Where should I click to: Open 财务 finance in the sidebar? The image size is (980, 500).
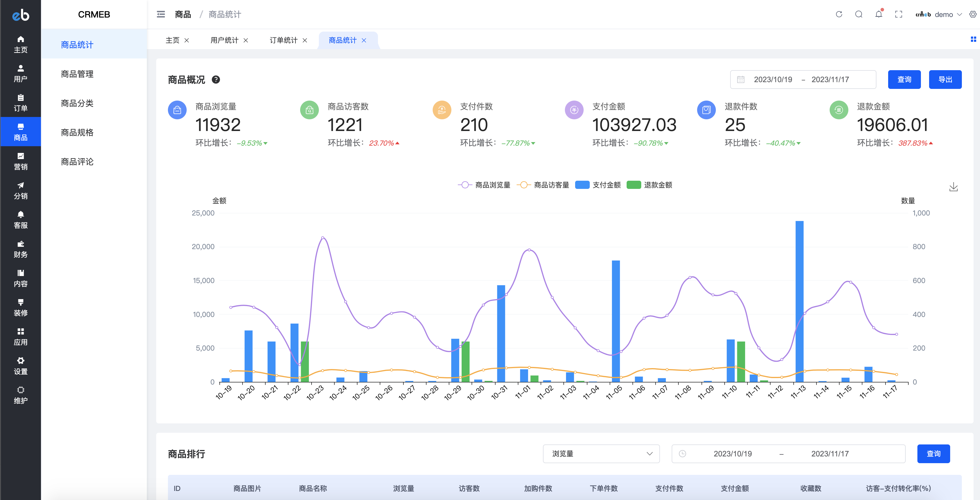20,249
